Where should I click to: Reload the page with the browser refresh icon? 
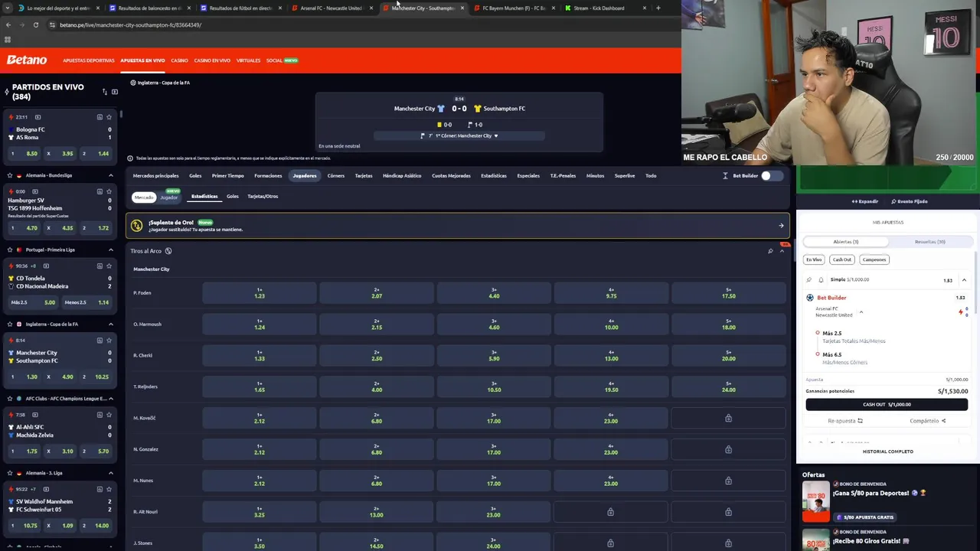point(35,24)
